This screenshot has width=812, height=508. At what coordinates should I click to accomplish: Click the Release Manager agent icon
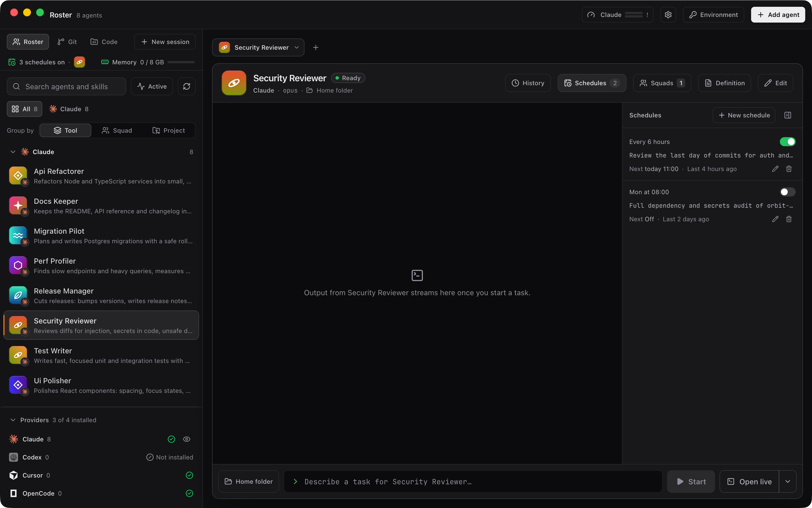pyautogui.click(x=18, y=295)
